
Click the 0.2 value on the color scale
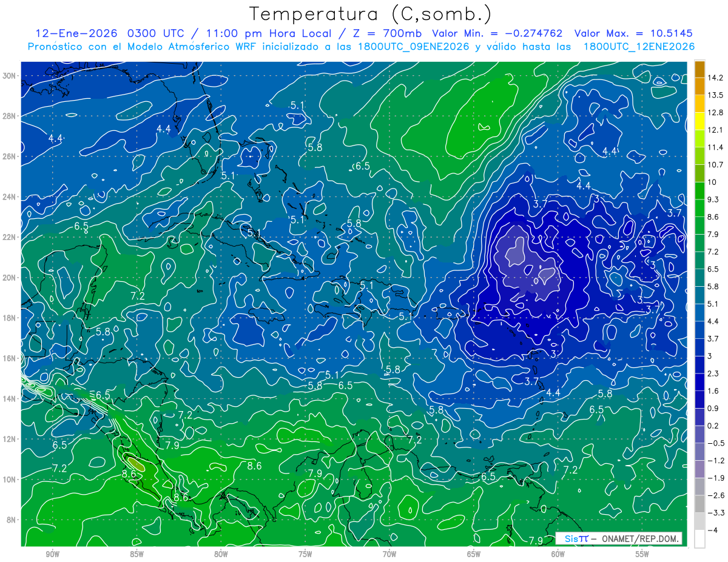(713, 426)
